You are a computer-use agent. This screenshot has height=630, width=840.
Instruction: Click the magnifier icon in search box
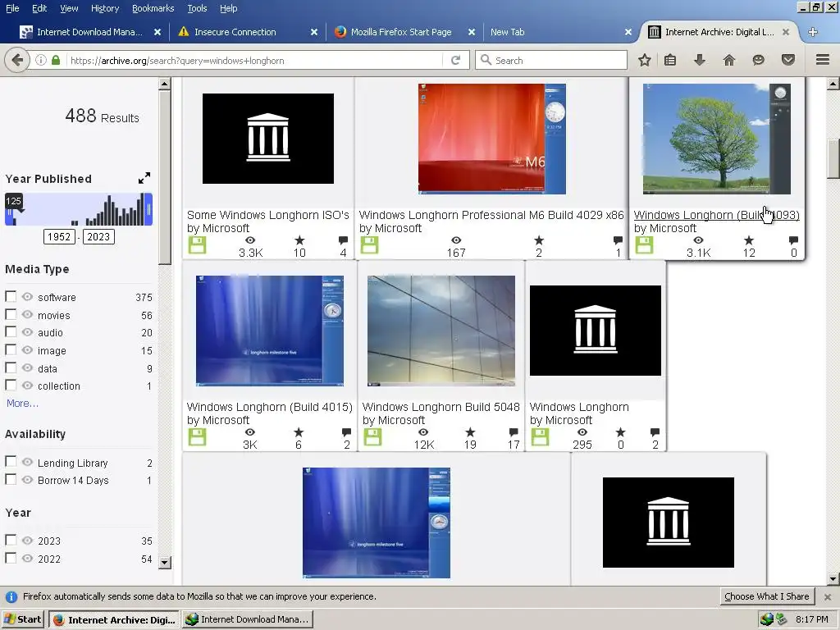486,60
